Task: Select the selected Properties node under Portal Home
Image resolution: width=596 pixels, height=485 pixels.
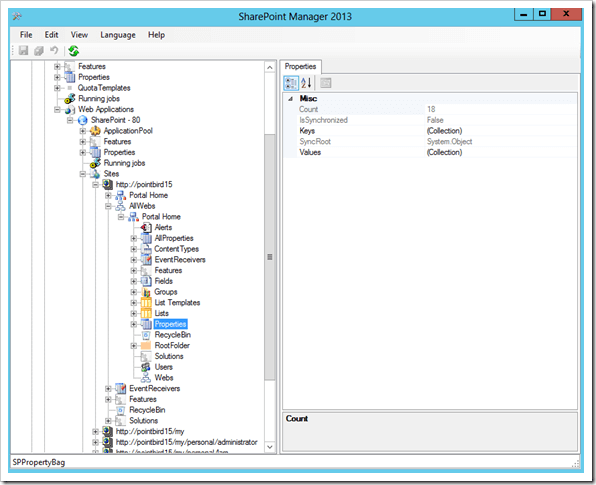Action: 171,324
